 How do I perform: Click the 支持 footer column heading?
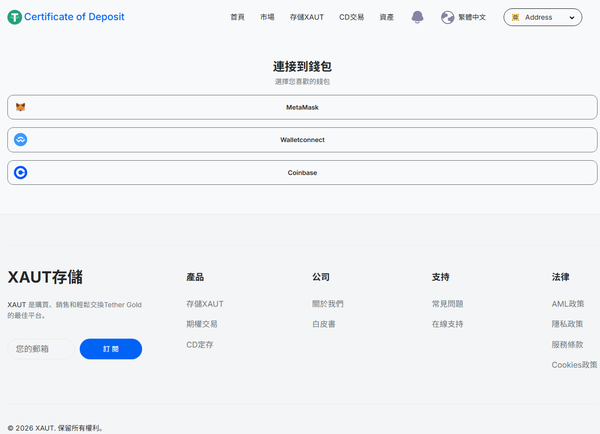tap(440, 277)
